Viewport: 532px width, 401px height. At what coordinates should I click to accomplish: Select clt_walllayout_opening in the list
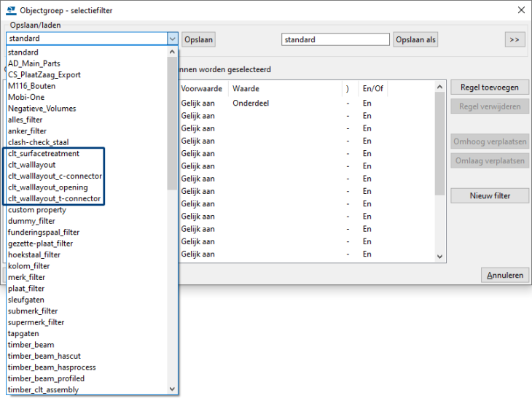pyautogui.click(x=48, y=187)
